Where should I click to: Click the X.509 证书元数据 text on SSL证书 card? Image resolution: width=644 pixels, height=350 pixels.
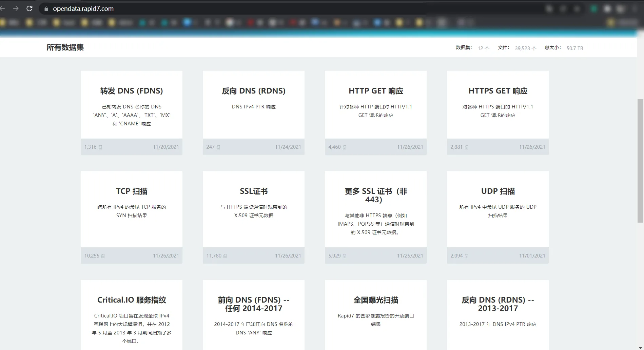coord(254,215)
